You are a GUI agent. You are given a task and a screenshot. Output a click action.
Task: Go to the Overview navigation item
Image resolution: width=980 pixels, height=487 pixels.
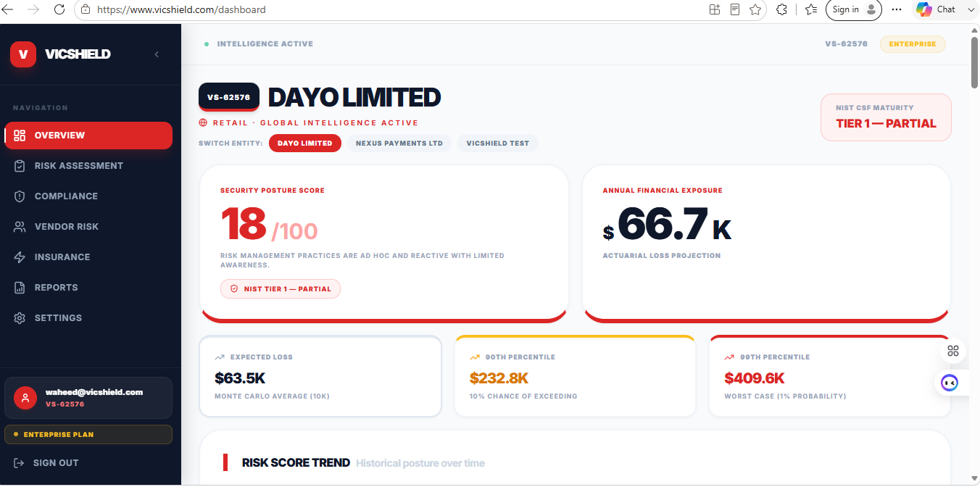coord(88,136)
